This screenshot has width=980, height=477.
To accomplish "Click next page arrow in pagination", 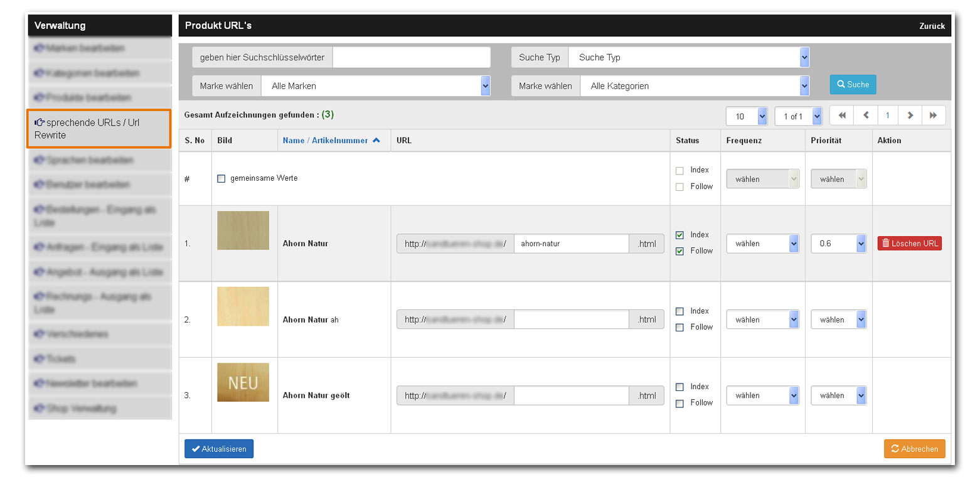I will click(x=910, y=115).
